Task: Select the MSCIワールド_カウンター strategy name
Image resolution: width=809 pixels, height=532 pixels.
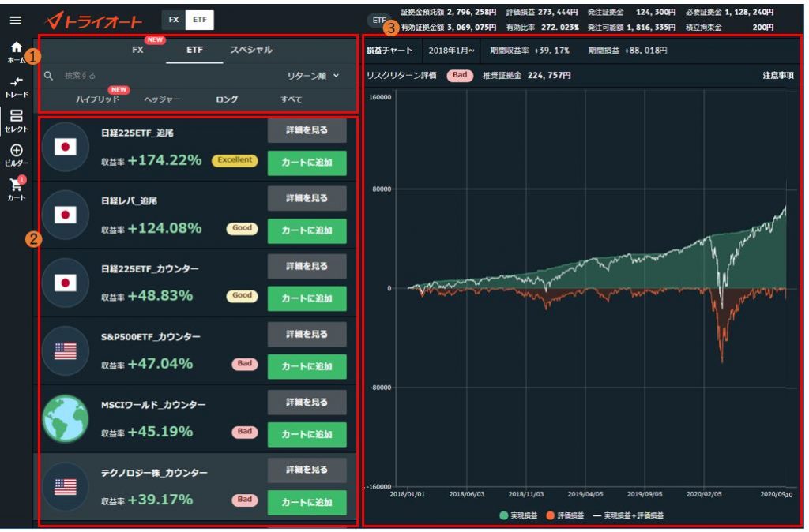Action: pos(153,405)
